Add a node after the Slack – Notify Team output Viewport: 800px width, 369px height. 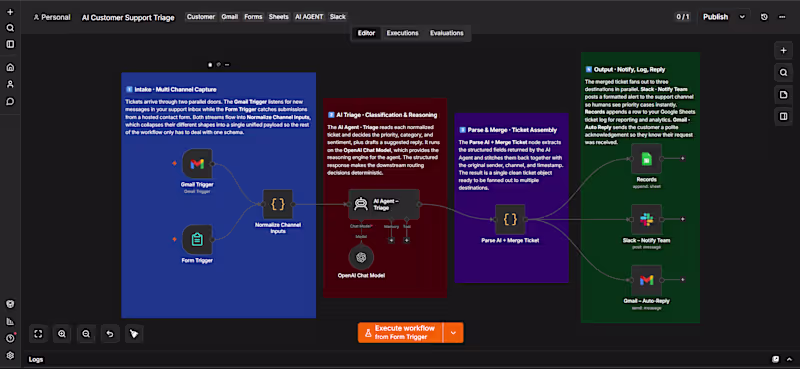[x=683, y=219]
